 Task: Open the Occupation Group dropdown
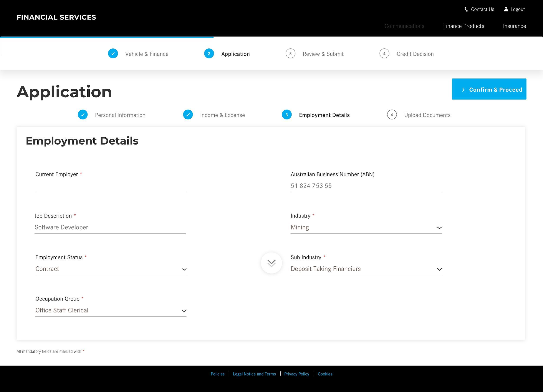click(x=111, y=310)
